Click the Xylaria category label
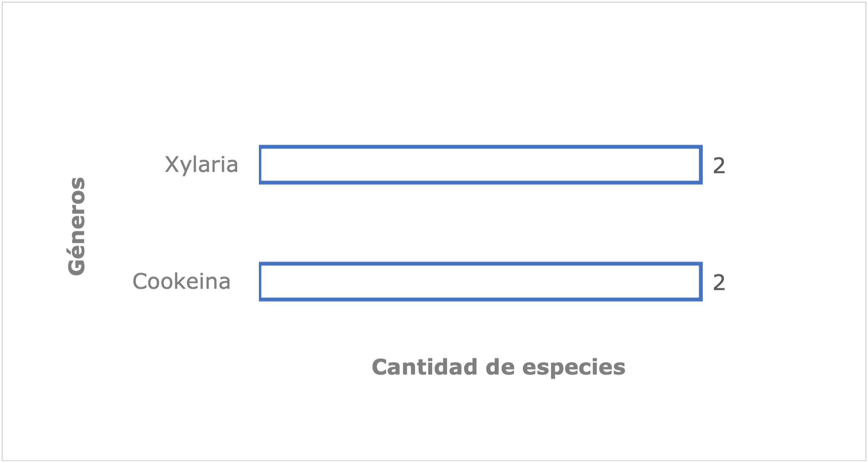Viewport: 868px width, 463px height. [x=201, y=165]
